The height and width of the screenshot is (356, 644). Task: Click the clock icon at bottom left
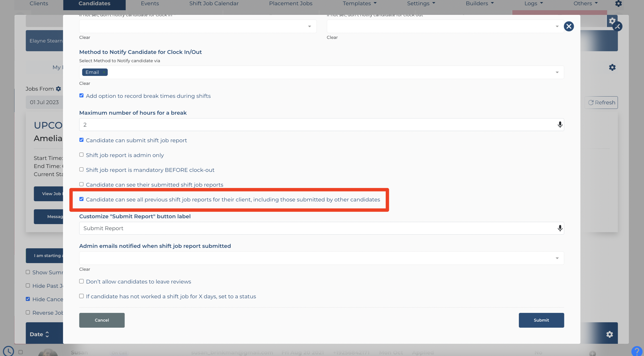pos(9,351)
